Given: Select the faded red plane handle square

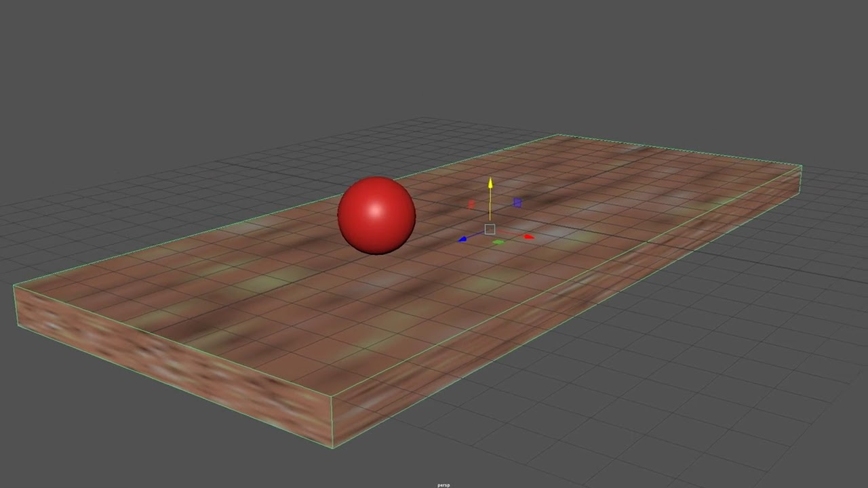Looking at the screenshot, I should (471, 204).
